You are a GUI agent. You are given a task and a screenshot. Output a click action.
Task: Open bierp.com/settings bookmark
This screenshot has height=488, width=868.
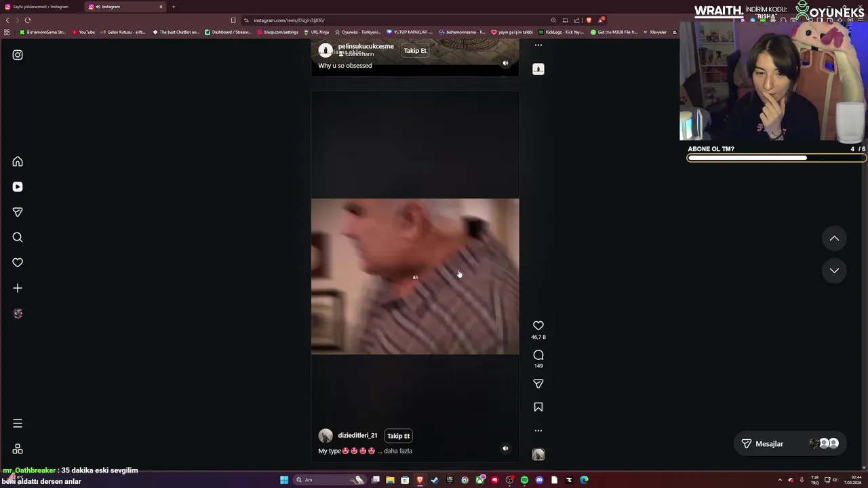point(278,32)
